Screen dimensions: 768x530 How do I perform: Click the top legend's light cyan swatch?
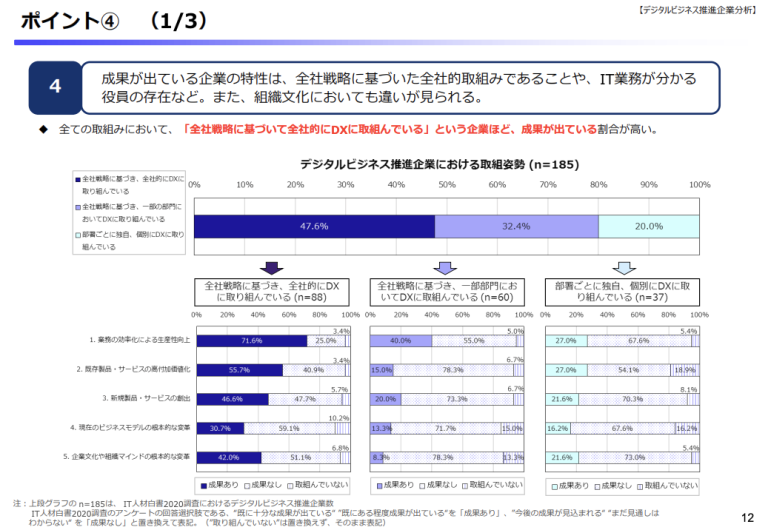(76, 235)
